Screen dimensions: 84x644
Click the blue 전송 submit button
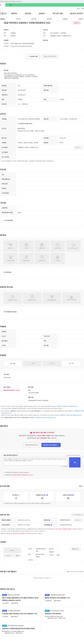tap(75, 462)
